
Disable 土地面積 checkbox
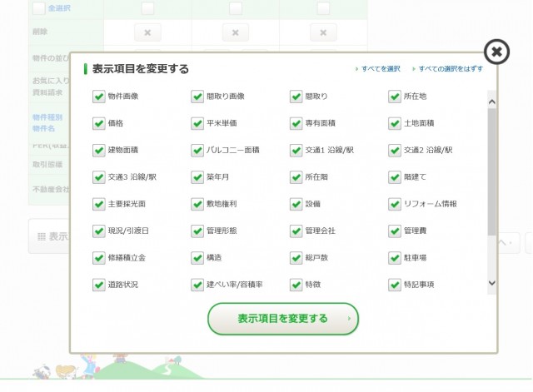395,123
